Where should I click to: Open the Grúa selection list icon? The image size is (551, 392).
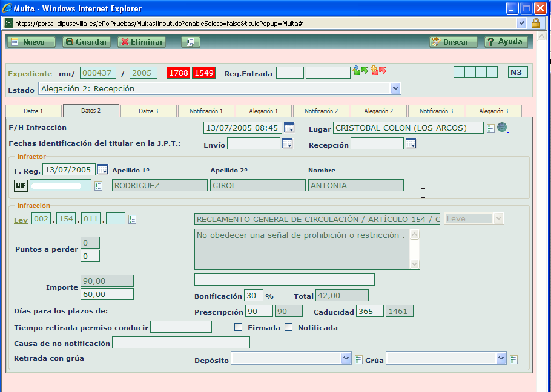[x=513, y=358]
